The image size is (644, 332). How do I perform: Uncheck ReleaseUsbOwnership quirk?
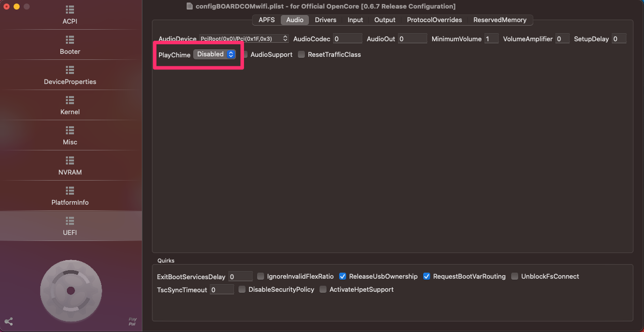click(343, 276)
